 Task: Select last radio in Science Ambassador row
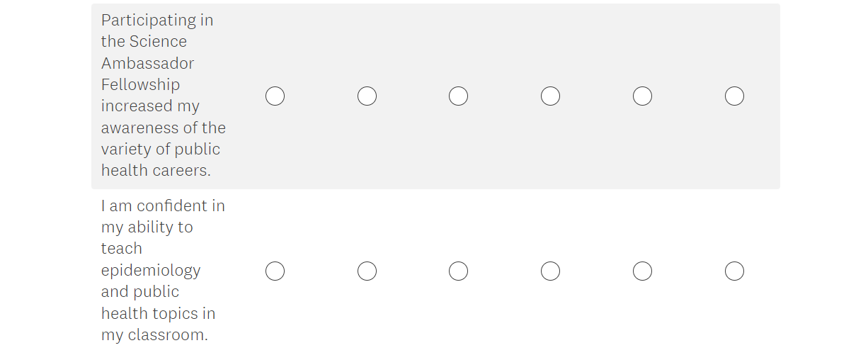[734, 96]
